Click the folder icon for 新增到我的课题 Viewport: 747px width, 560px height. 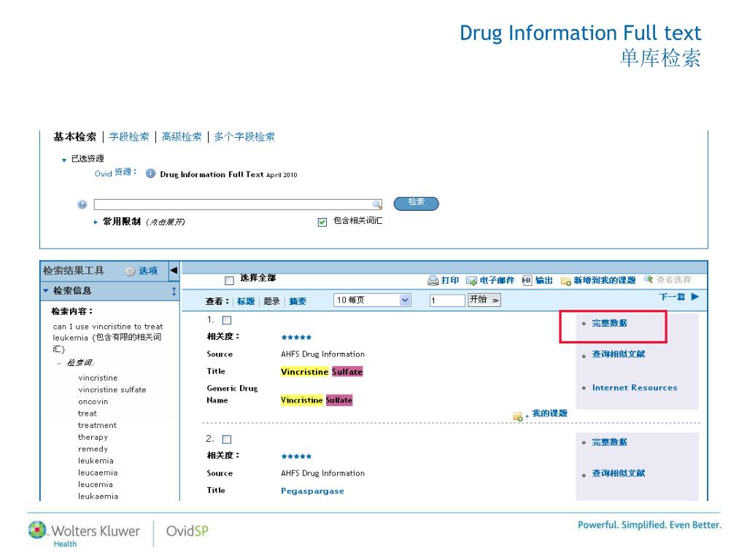(x=566, y=281)
